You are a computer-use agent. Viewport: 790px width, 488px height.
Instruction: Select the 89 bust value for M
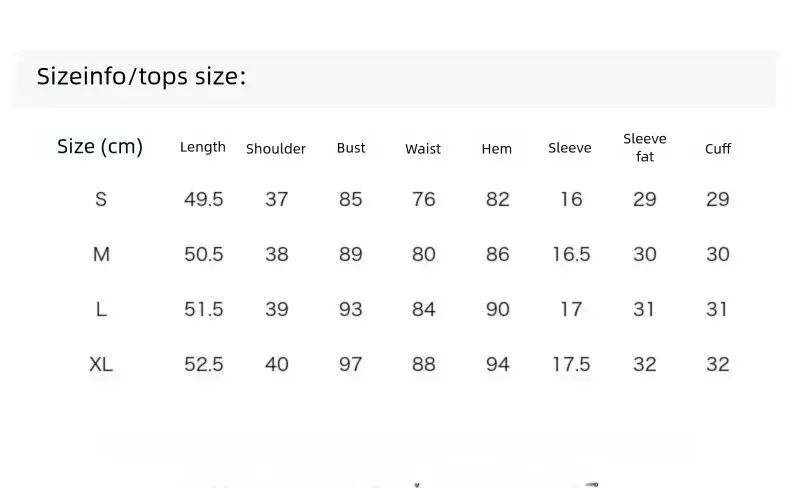(351, 254)
